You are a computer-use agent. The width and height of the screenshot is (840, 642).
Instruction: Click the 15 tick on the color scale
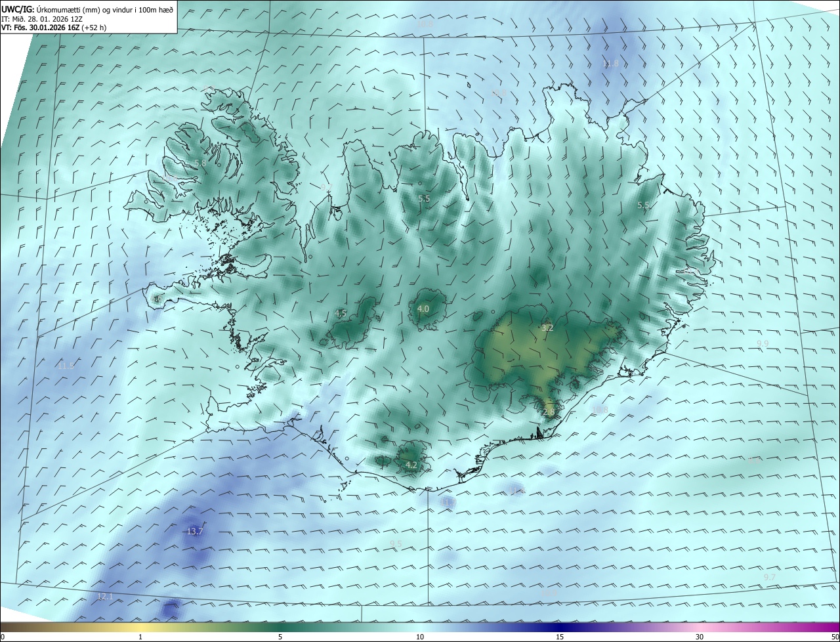tap(560, 637)
